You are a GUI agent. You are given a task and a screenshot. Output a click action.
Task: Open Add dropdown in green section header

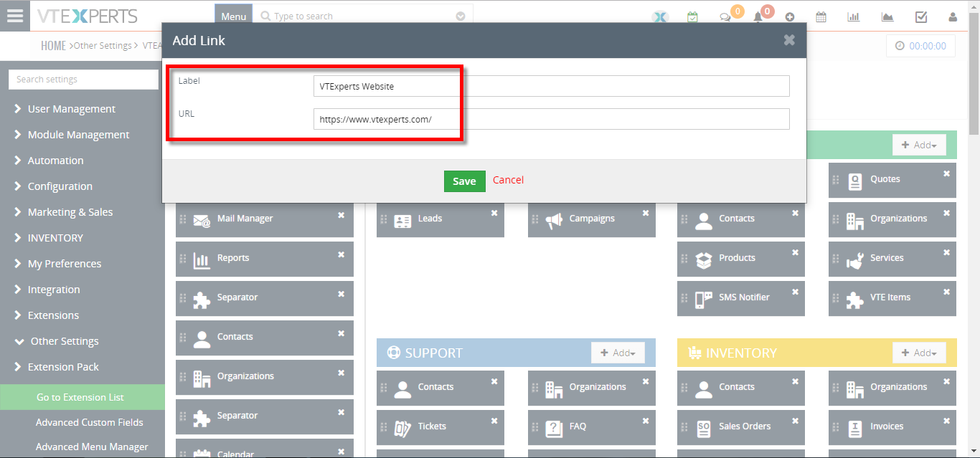coord(919,145)
